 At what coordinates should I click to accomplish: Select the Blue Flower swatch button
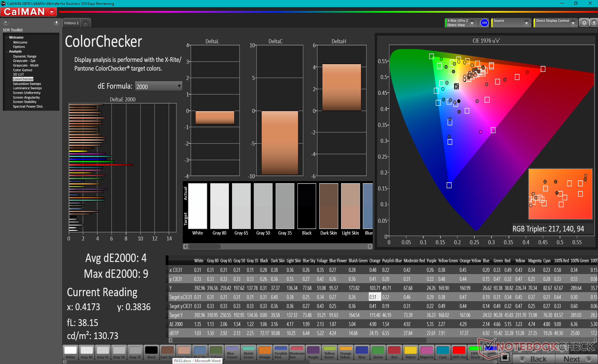pos(232,352)
